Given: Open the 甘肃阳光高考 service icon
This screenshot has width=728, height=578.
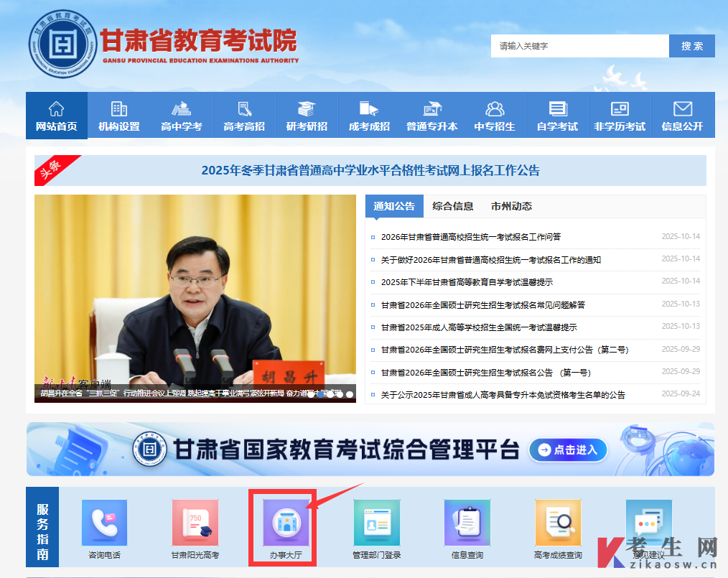Looking at the screenshot, I should (195, 523).
